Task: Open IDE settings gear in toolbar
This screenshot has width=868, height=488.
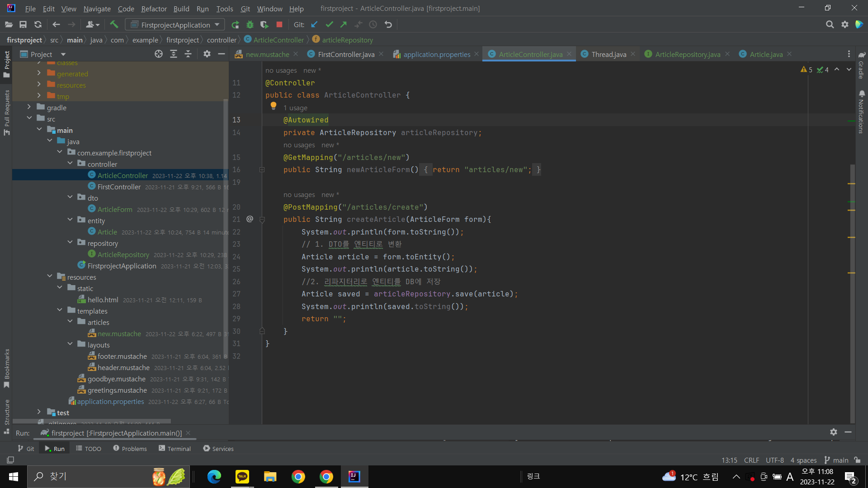Action: 844,25
